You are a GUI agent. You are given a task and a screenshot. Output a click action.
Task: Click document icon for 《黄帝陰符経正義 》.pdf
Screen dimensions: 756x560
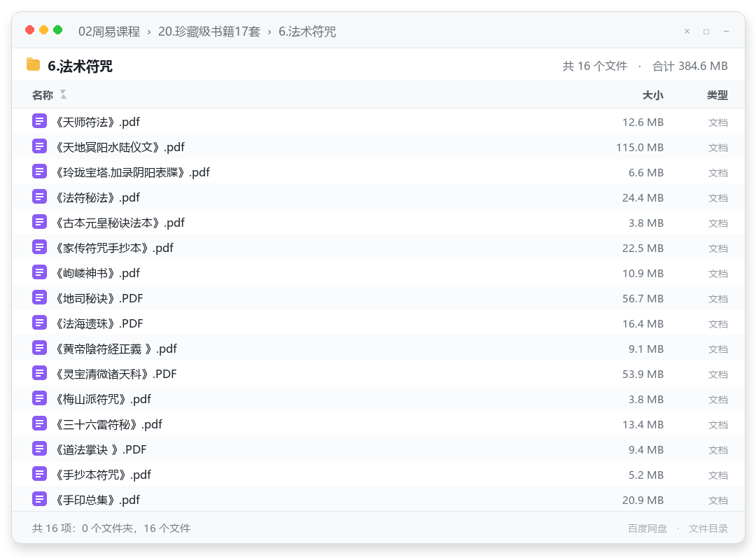click(39, 348)
